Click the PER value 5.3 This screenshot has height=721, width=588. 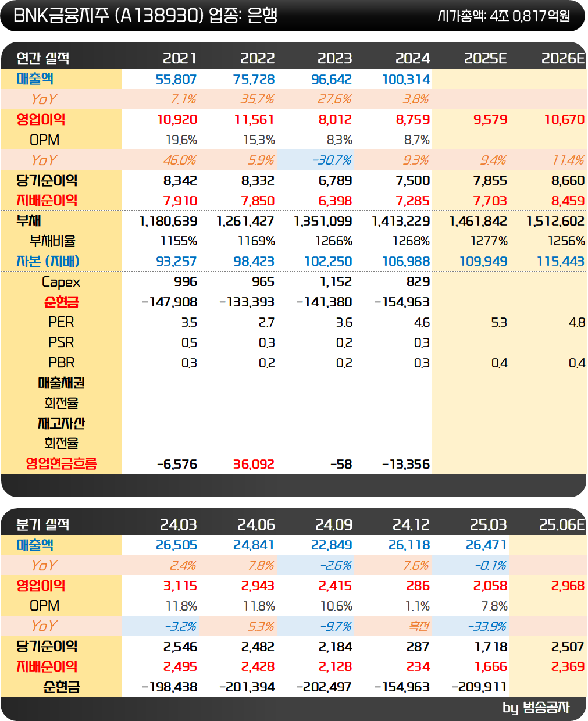click(x=499, y=323)
